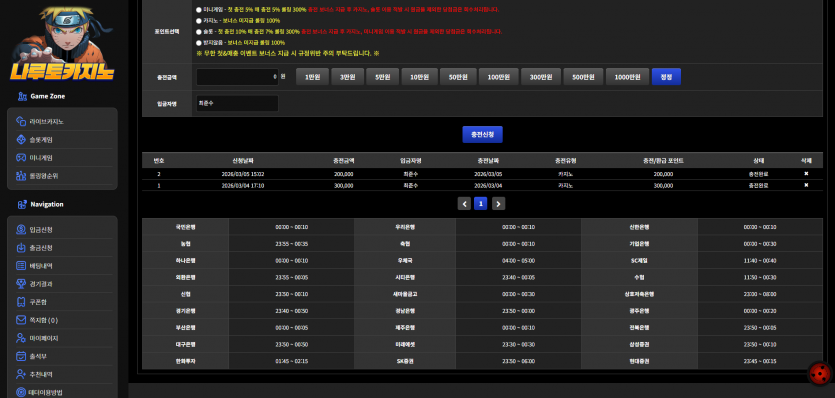Open the 라이브카지노 icon in Game Zone
The width and height of the screenshot is (835, 398).
point(21,121)
